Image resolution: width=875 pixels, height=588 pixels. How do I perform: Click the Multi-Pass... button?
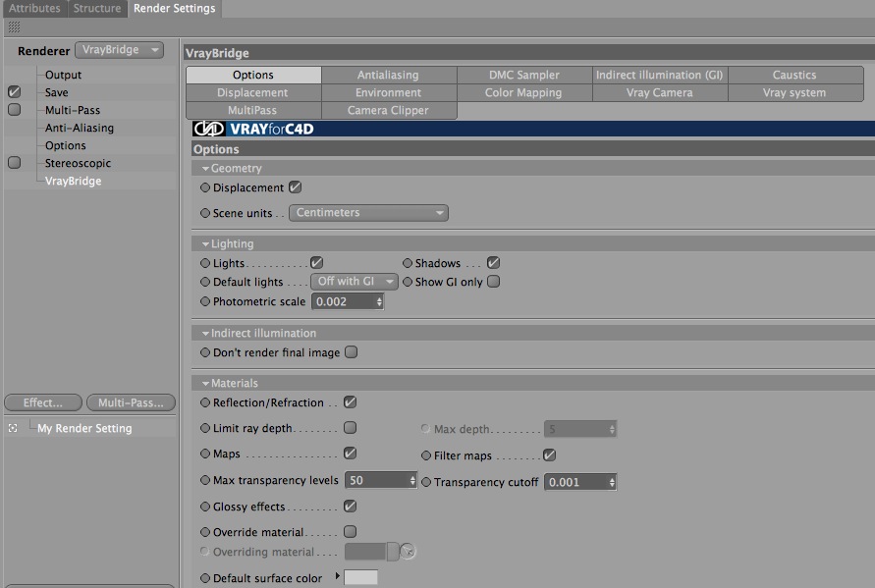(x=132, y=402)
